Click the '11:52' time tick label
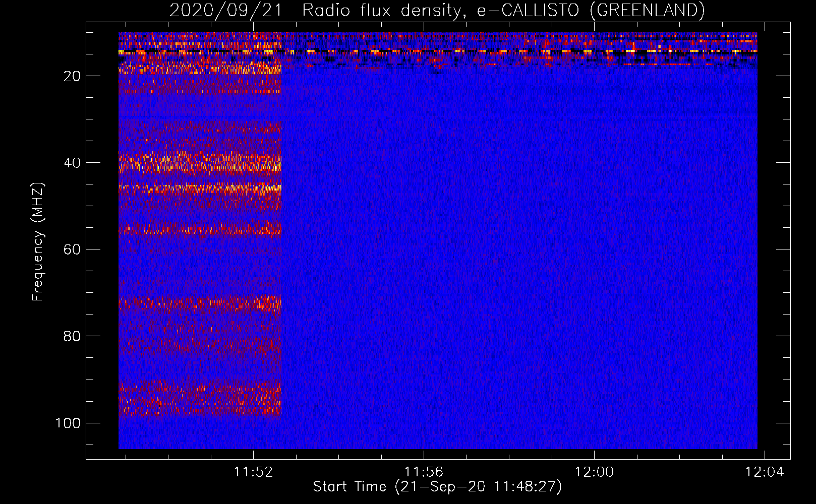Viewport: 816px width, 504px height. [253, 472]
